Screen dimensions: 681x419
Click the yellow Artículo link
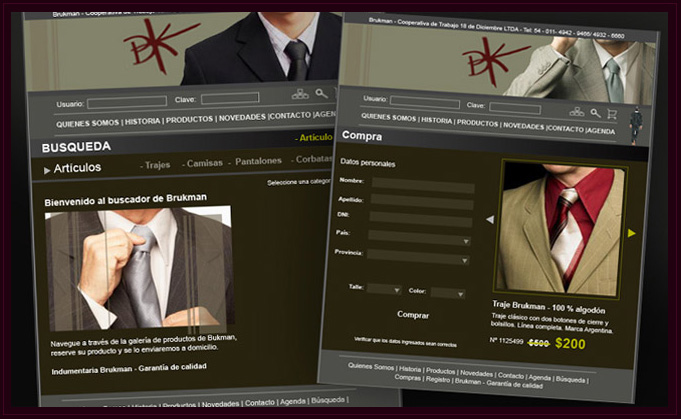(316, 137)
